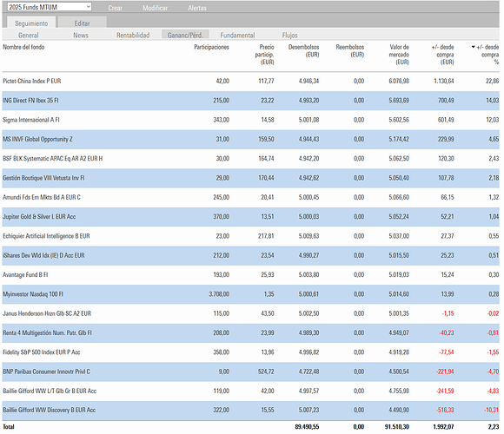The width and height of the screenshot is (504, 434).
Task: Open the 2025 Funds MTUM portfolio dropdown
Action: [x=50, y=7]
